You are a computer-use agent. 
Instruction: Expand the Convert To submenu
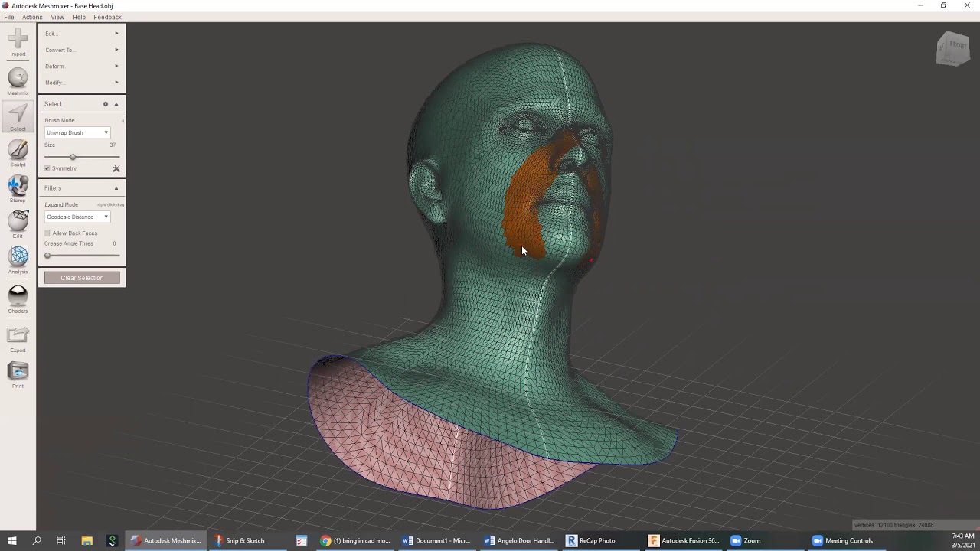click(x=82, y=50)
